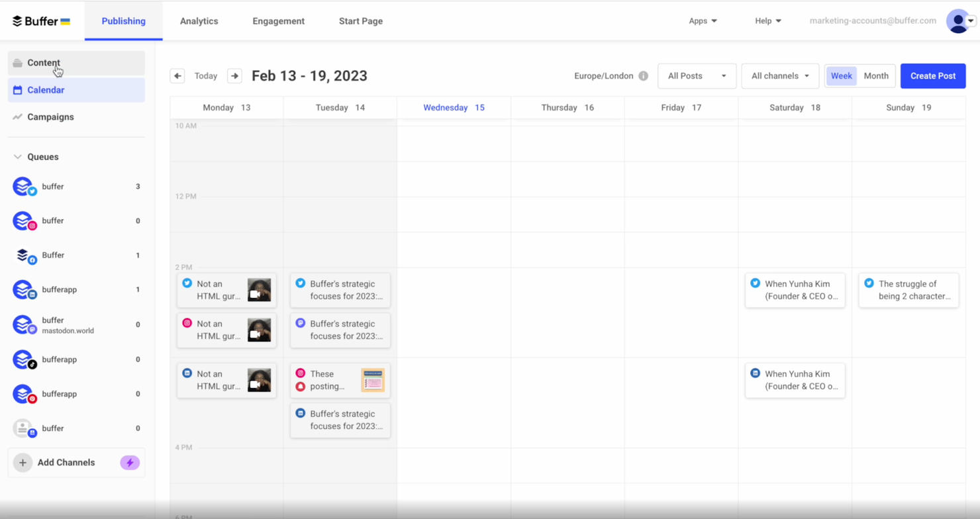980x519 pixels.
Task: Click the 4 PM time label
Action: point(184,448)
